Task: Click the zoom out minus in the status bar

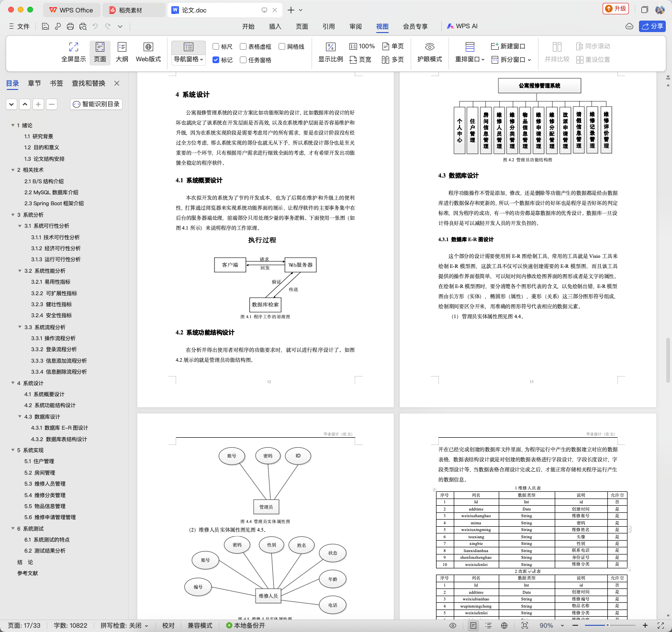Action: coord(576,625)
